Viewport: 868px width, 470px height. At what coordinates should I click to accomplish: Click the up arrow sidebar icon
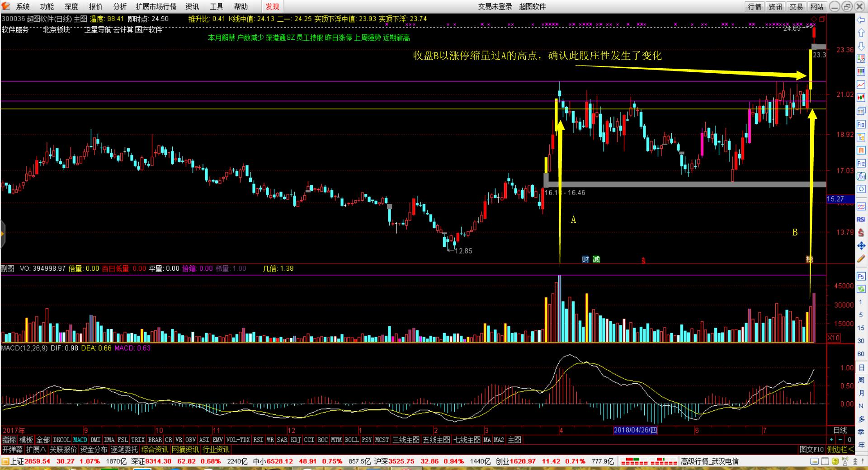pos(861,33)
